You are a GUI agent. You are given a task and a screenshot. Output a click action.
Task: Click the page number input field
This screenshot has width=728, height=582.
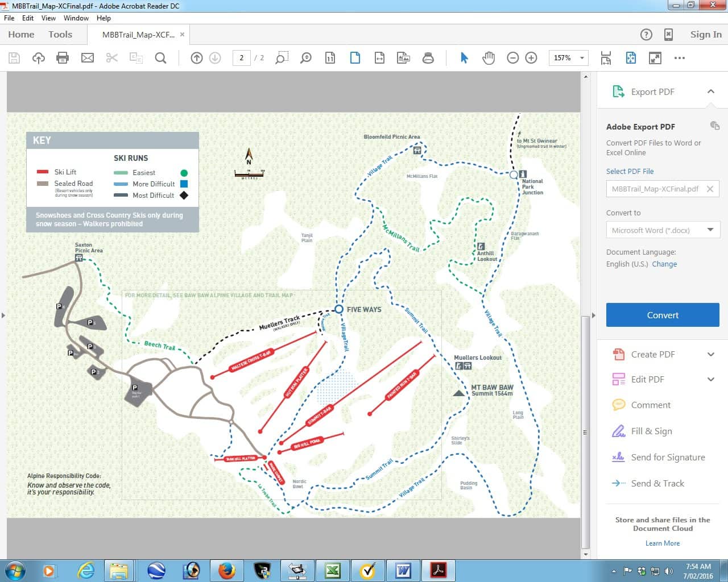tap(242, 58)
